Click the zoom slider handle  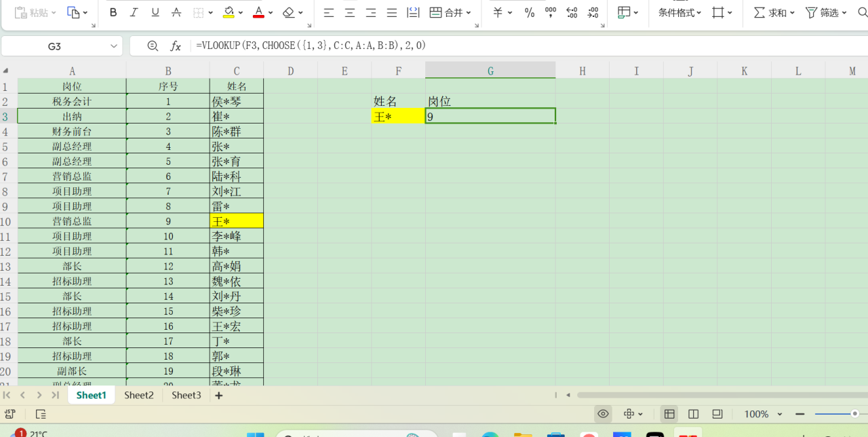pos(855,413)
